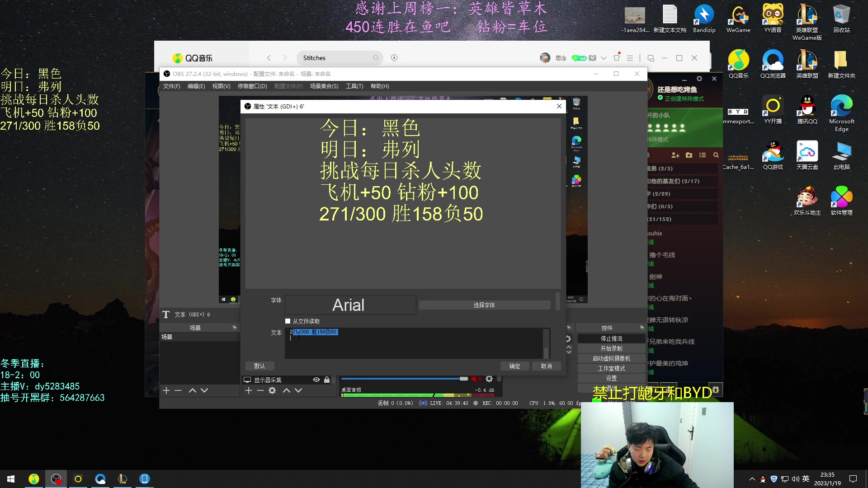Click the song recognition microphone icon in QQ音乐
This screenshot has height=488, width=868.
pyautogui.click(x=394, y=58)
